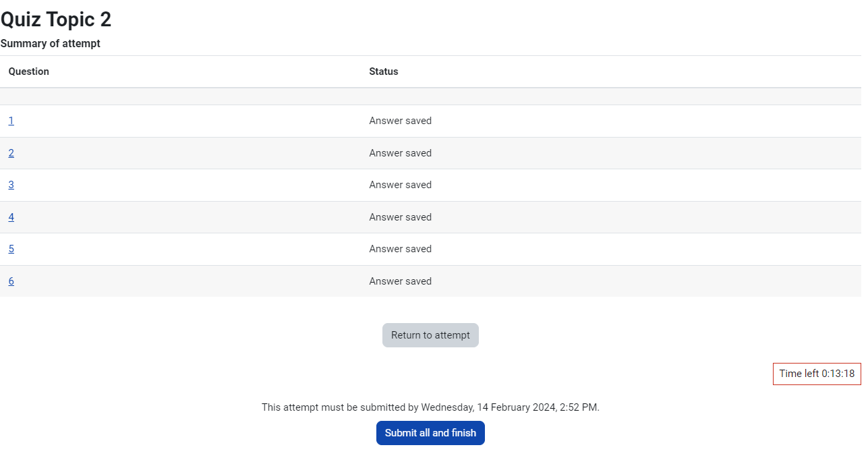
Task: Select question 3 link
Action: (11, 185)
